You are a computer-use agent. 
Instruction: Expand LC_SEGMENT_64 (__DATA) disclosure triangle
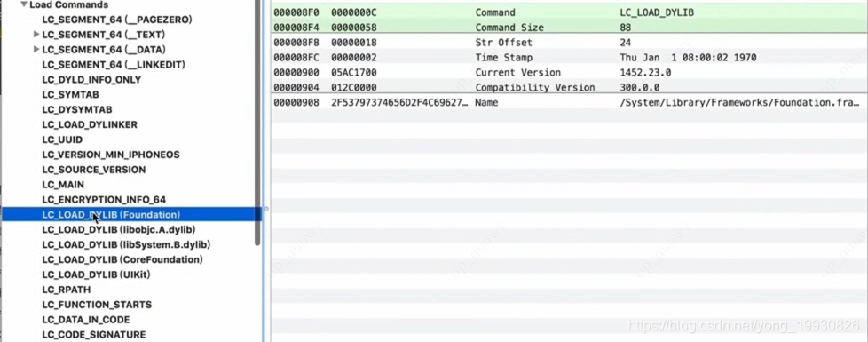click(36, 50)
